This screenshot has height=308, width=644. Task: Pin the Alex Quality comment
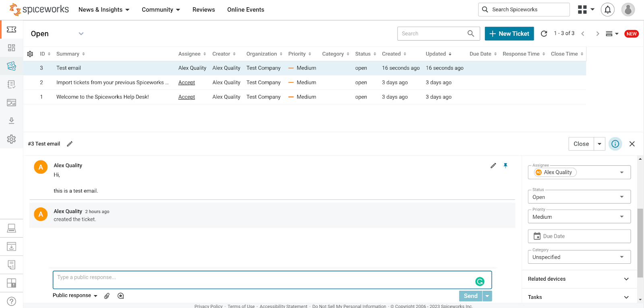tap(506, 166)
